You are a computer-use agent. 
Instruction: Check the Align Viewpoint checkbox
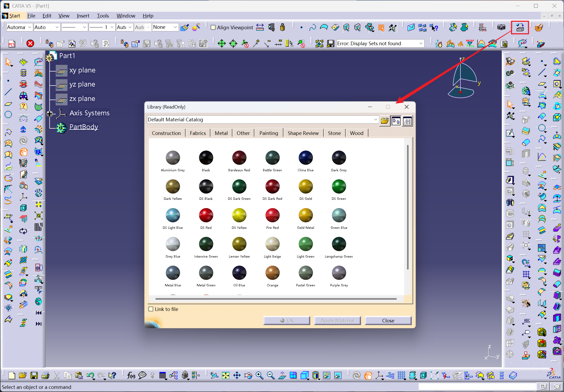tap(213, 27)
